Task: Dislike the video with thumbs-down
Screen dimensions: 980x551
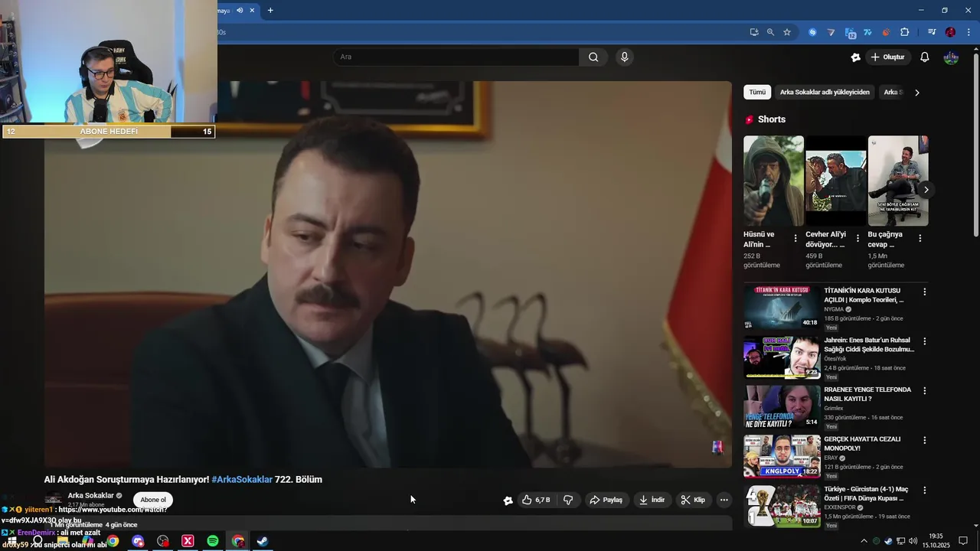Action: 568,500
